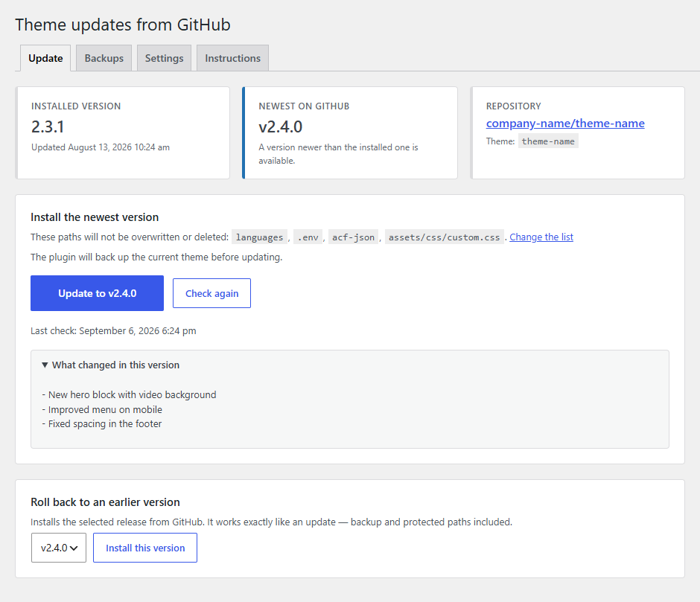Click New hero block with video background line

pos(129,395)
